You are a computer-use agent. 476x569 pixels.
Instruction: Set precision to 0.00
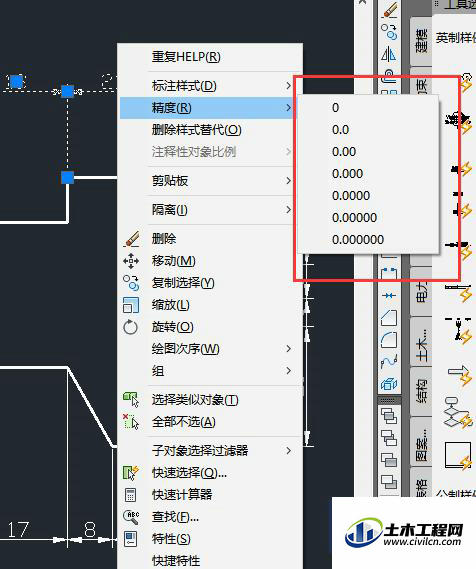pyautogui.click(x=368, y=152)
